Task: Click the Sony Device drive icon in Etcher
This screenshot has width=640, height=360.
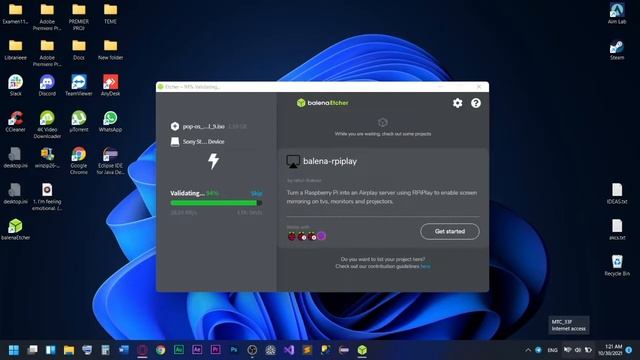Action: click(x=175, y=142)
